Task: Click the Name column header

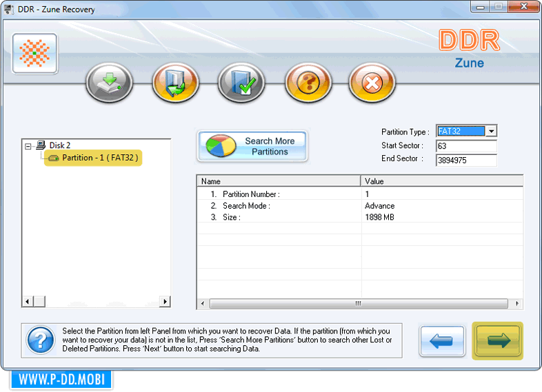Action: tap(279, 181)
